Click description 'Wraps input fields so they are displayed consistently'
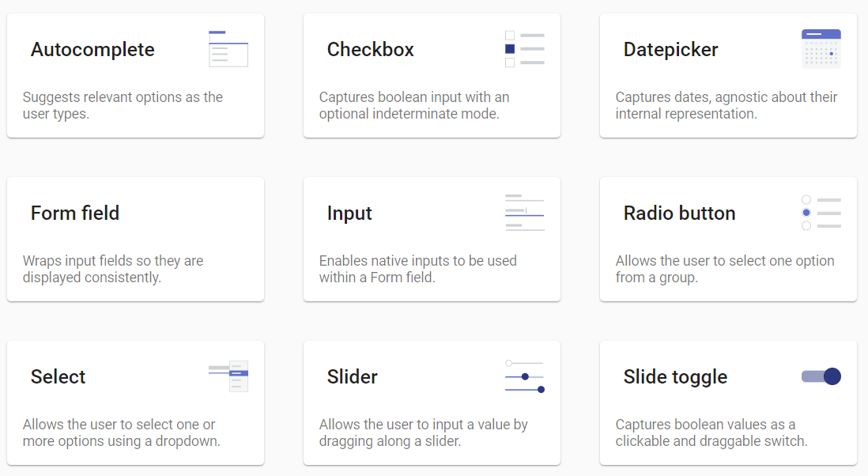Viewport: 868px width, 476px height. 113,269
